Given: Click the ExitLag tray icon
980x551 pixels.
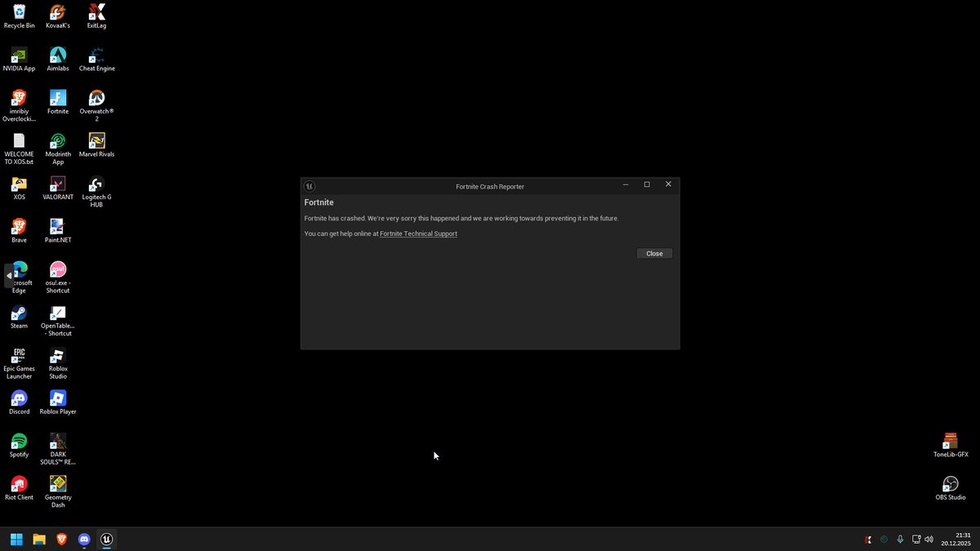Looking at the screenshot, I should click(x=868, y=540).
